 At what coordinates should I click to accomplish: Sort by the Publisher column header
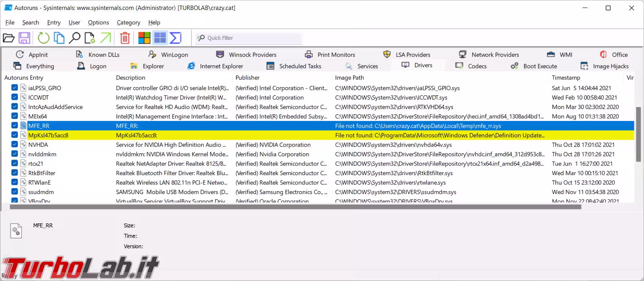(x=247, y=78)
